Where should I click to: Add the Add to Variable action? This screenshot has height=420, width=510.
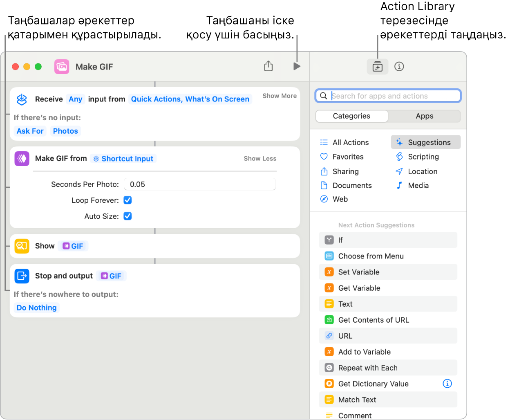coord(388,352)
